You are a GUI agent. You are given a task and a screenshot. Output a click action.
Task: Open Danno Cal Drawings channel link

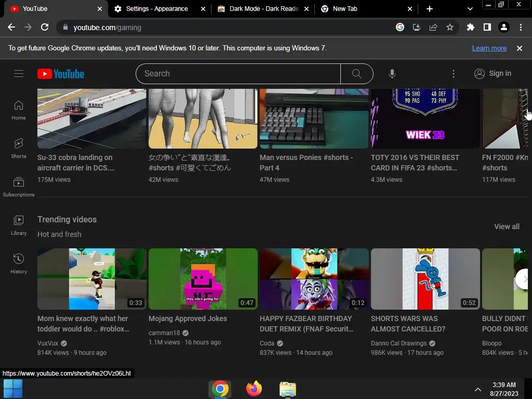[398, 343]
